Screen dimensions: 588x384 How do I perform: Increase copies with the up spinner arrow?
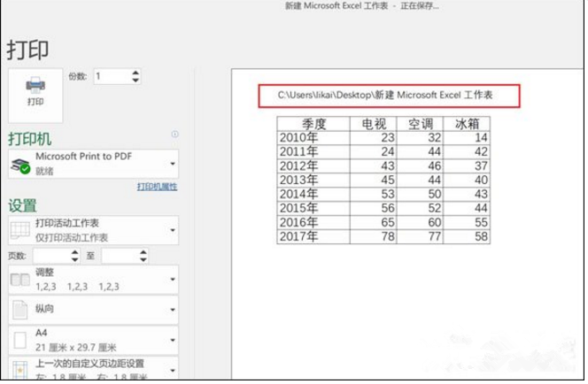135,73
